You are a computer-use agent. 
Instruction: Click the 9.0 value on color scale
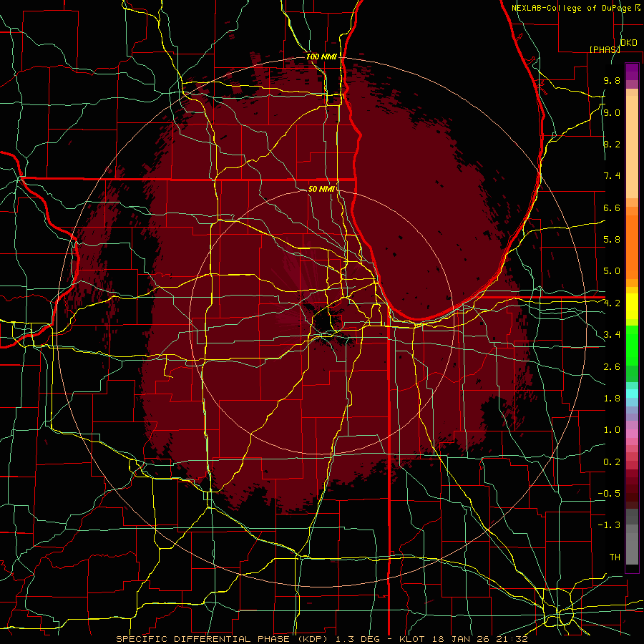pos(612,112)
